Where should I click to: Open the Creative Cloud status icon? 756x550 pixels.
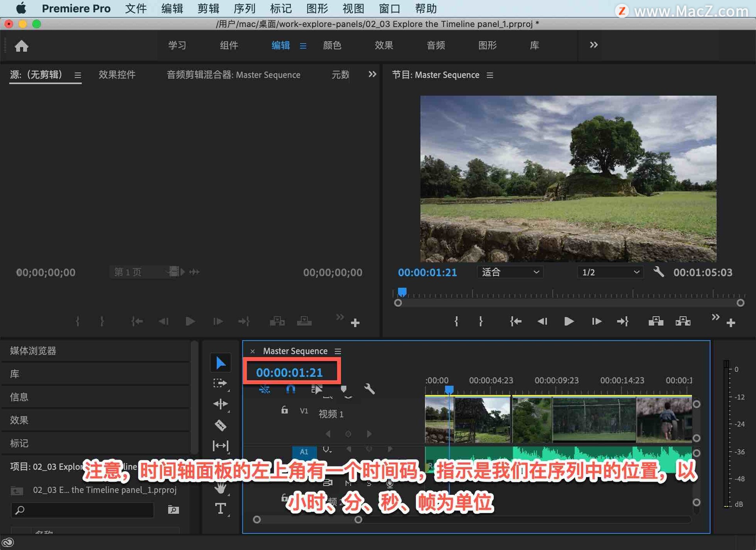8,543
